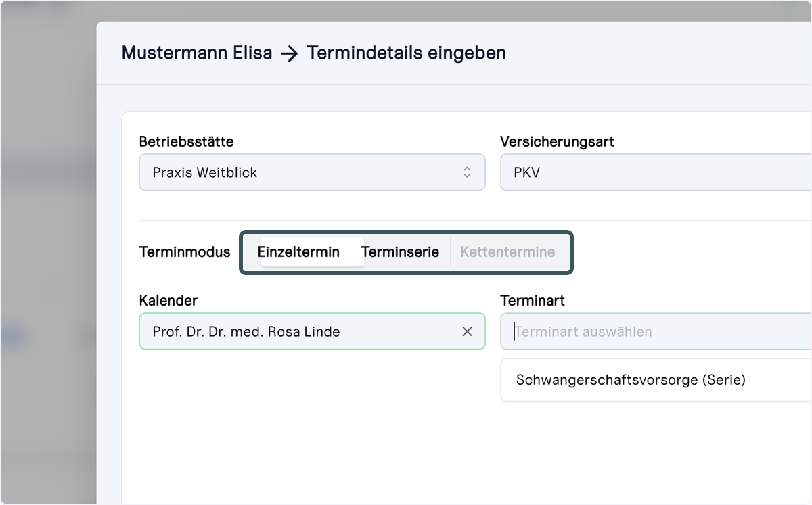The image size is (812, 505).
Task: Click the Kalender field label
Action: click(x=168, y=300)
